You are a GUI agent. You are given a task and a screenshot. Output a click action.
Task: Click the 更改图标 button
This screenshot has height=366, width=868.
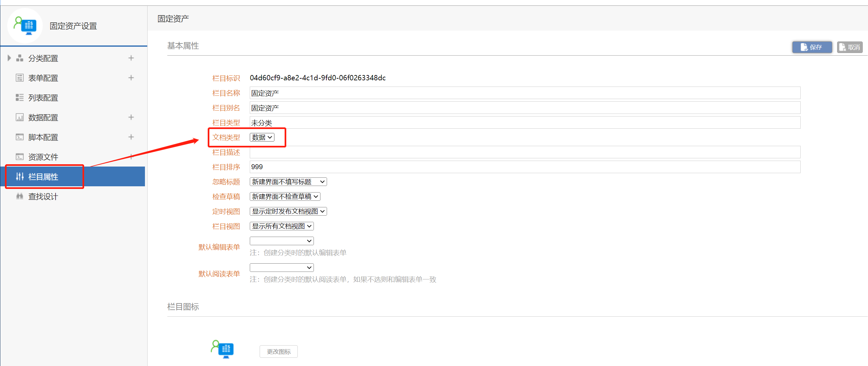tap(278, 352)
